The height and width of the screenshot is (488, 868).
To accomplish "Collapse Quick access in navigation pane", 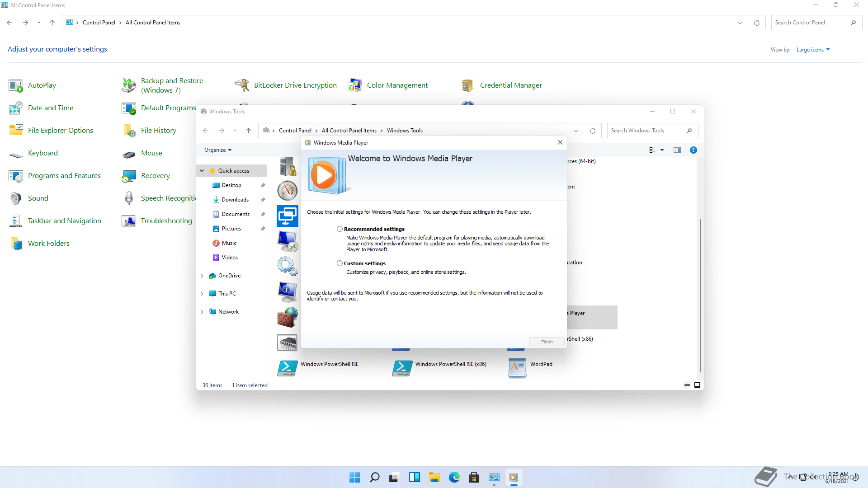I will [202, 171].
